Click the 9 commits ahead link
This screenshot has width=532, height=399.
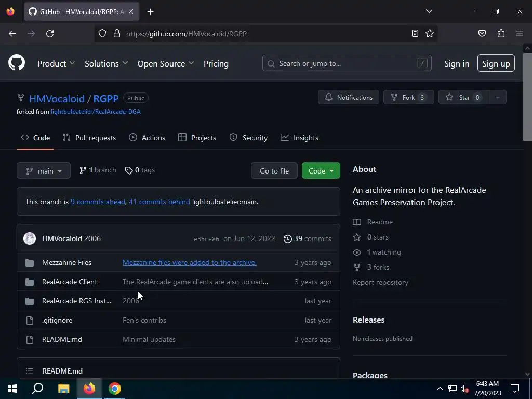[98, 202]
